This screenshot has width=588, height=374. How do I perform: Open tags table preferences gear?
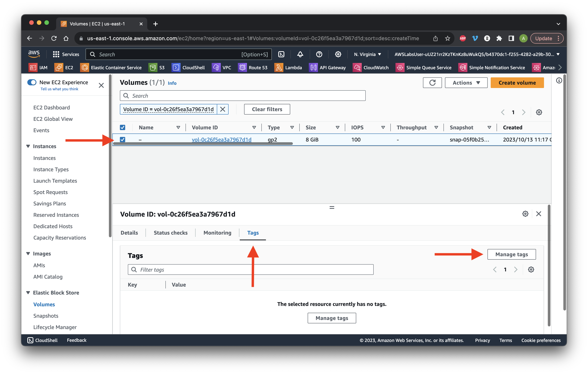pyautogui.click(x=531, y=269)
